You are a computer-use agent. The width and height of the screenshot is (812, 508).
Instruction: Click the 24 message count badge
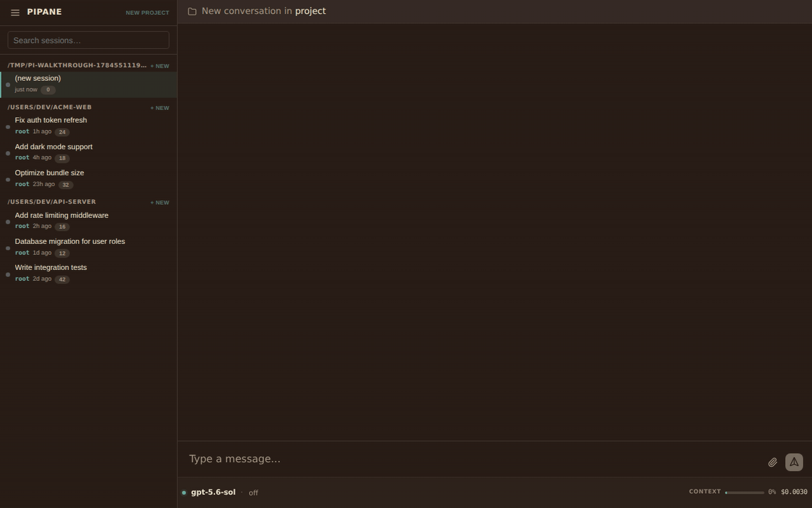point(62,132)
